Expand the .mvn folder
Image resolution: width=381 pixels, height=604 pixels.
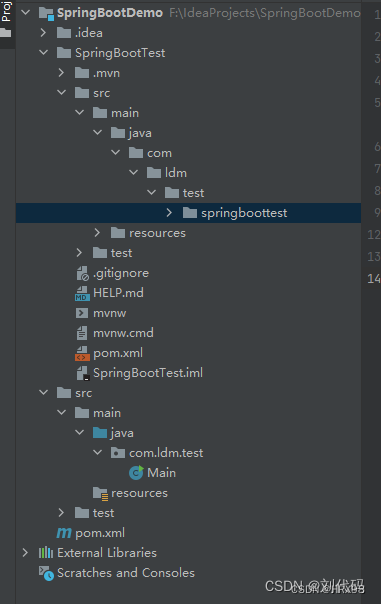pyautogui.click(x=61, y=73)
